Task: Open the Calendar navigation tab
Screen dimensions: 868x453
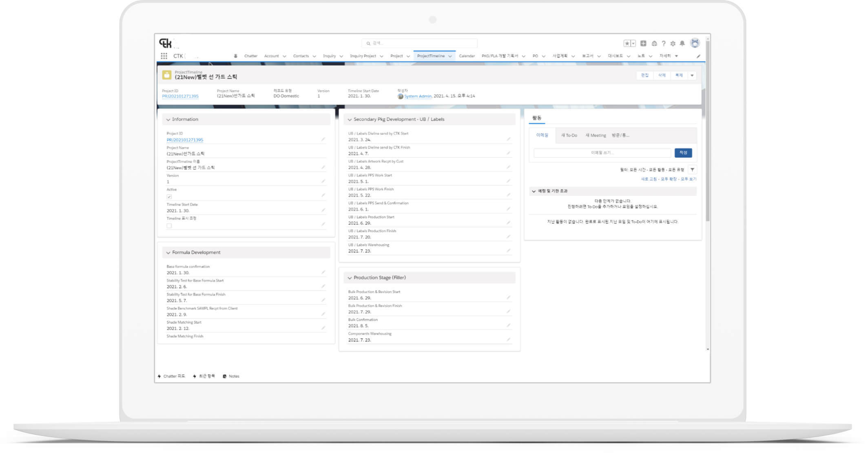Action: click(467, 56)
